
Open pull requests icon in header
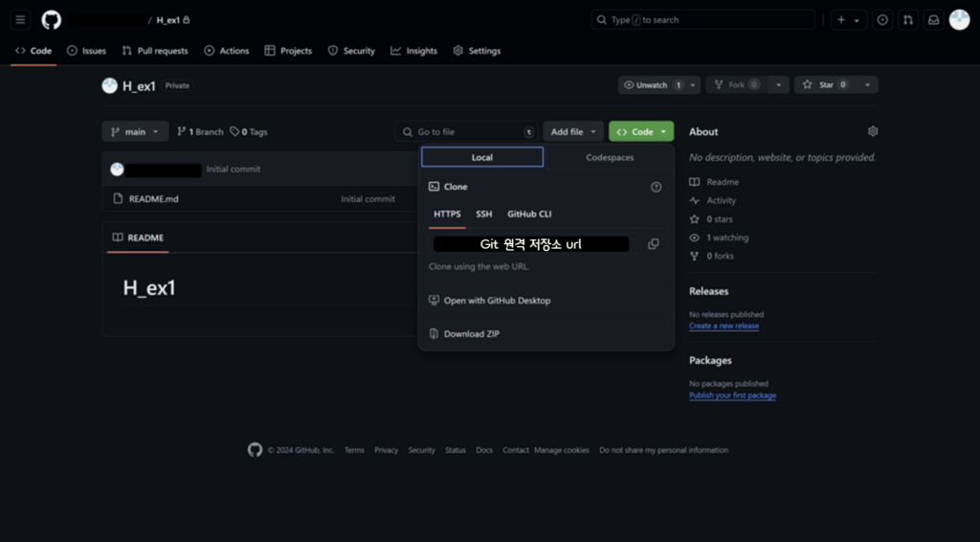(x=908, y=20)
